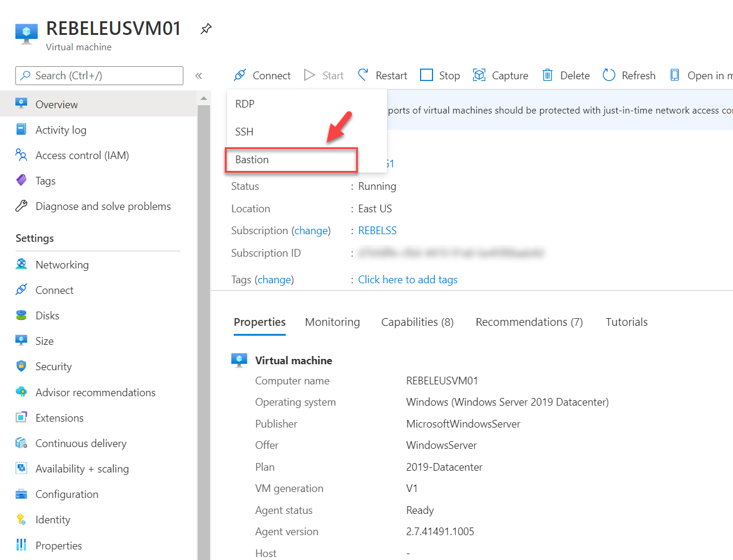Open the Security shield icon

pos(21,366)
